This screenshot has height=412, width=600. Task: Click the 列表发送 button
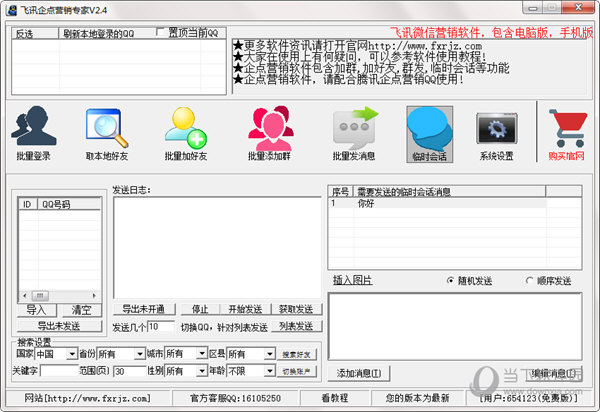[297, 326]
